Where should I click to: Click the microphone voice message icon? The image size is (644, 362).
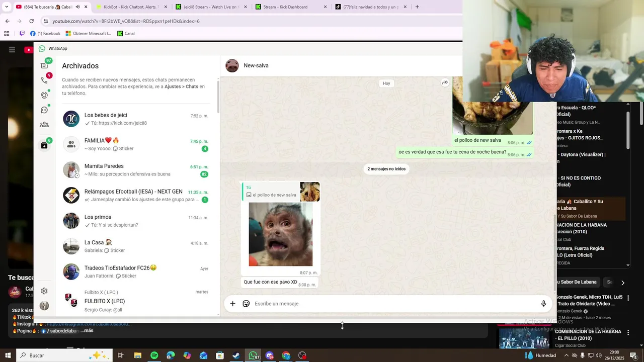point(543,304)
